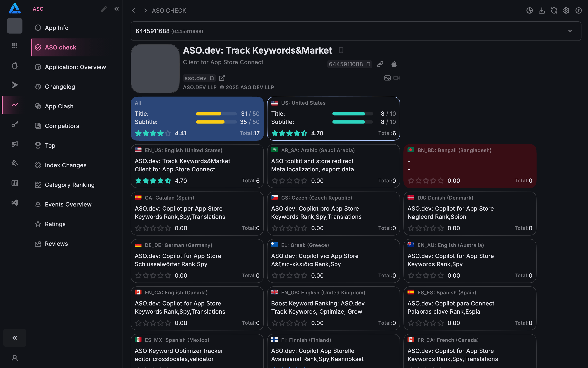Viewport: 588px width, 368px height.
Task: Click the All card Subtitle progress bar
Action: [x=216, y=122]
